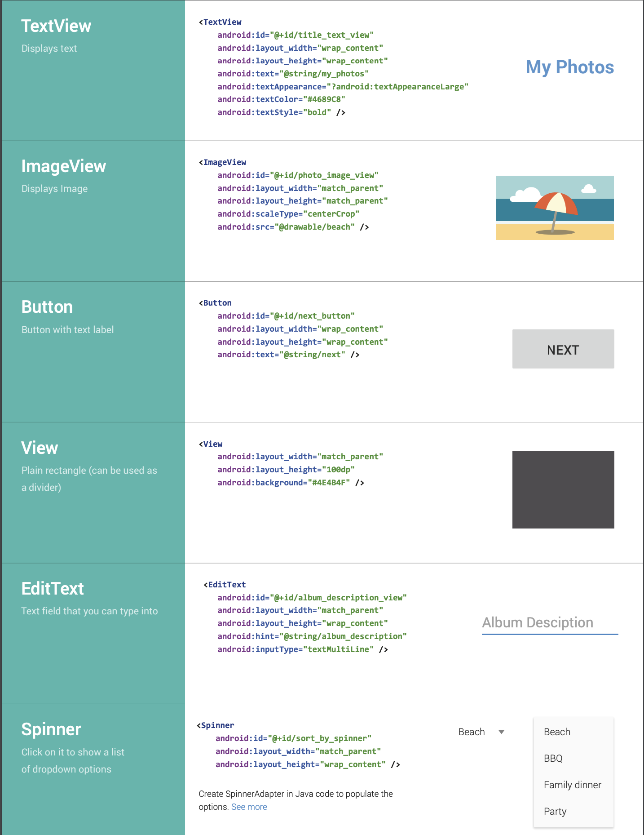The height and width of the screenshot is (835, 644).
Task: Type in the Album Desciption text field
Action: [549, 623]
